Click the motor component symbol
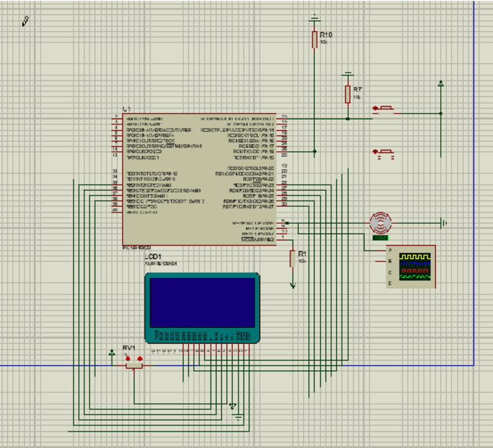This screenshot has height=448, width=493. pyautogui.click(x=381, y=222)
